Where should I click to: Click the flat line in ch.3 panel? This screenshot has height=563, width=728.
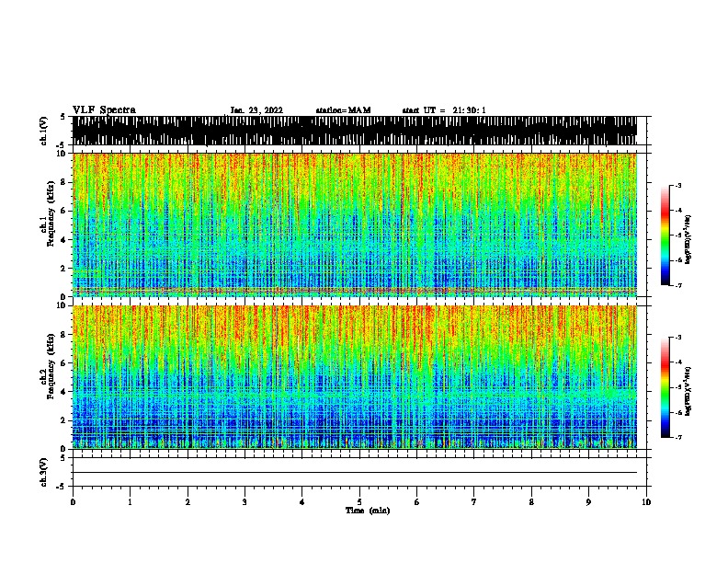(355, 473)
